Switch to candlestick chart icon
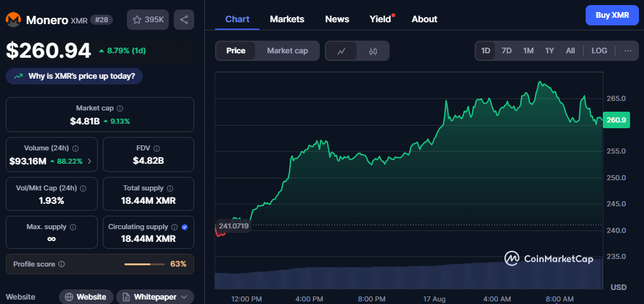 point(373,51)
